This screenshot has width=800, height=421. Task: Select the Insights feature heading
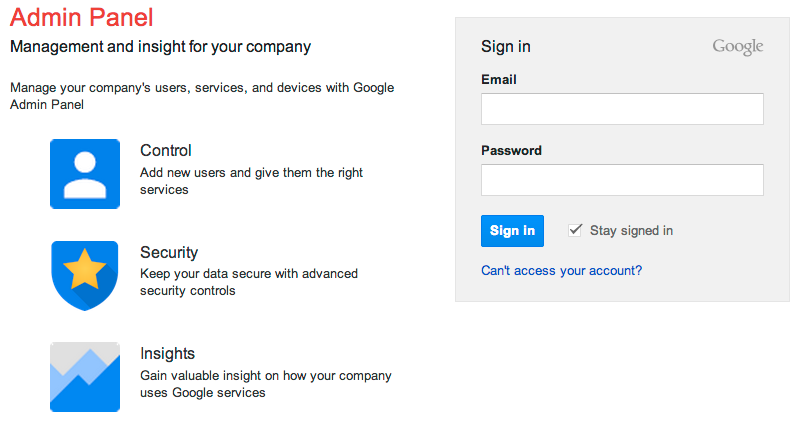[167, 354]
